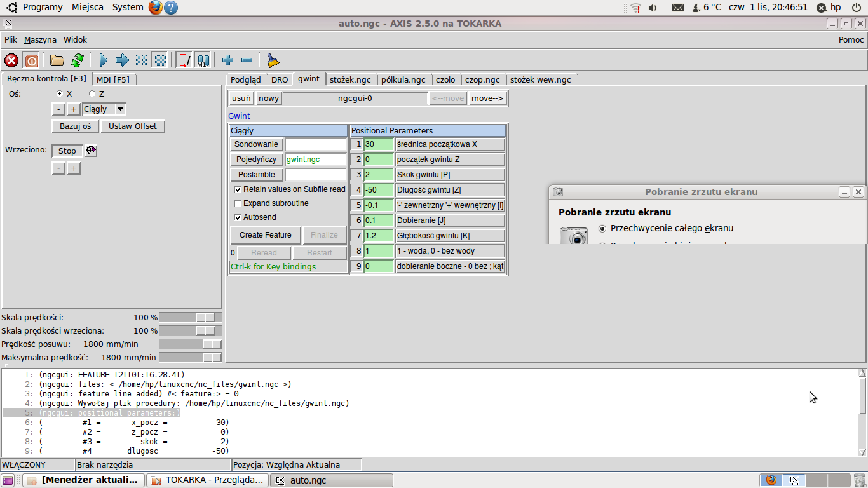
Task: Open the stożek.ngc tab
Action: 350,79
